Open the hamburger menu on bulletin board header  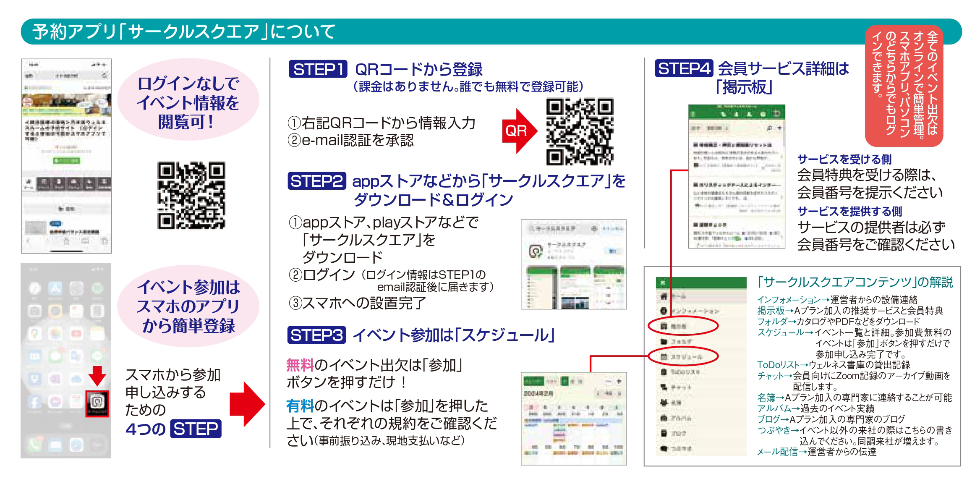(693, 114)
